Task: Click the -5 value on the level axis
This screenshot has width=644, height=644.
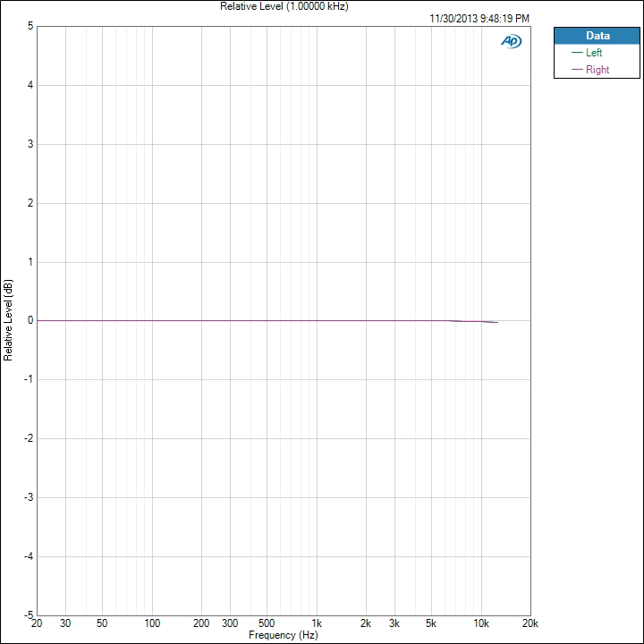Action: pos(29,615)
